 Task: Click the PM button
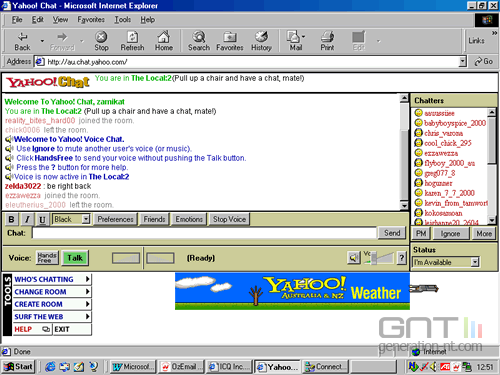pyautogui.click(x=421, y=234)
